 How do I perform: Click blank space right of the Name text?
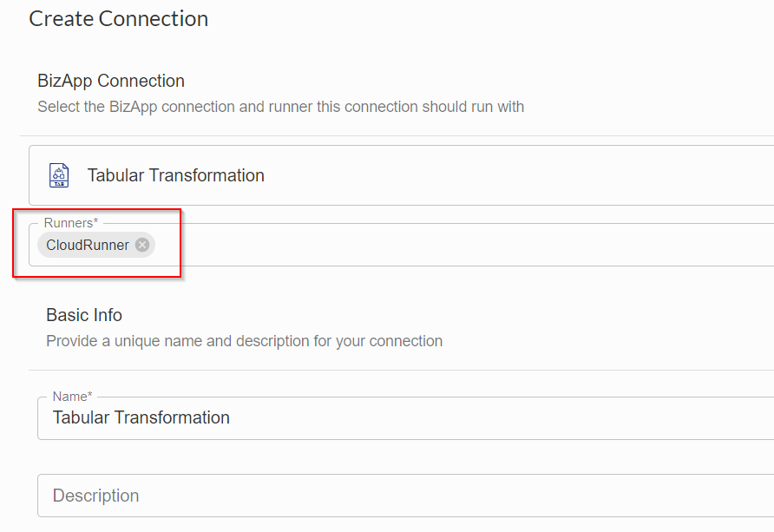pyautogui.click(x=494, y=417)
